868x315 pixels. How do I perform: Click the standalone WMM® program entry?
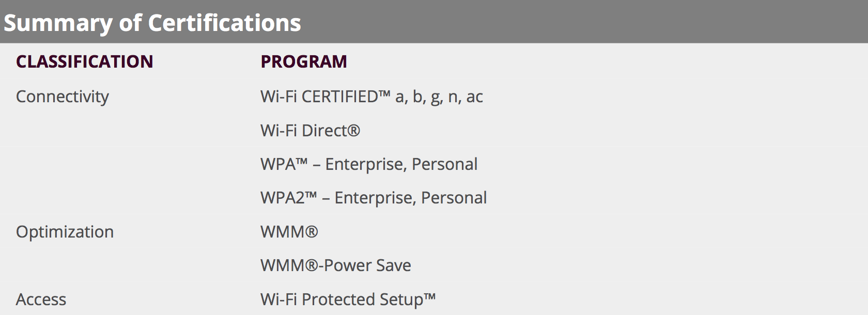click(x=289, y=232)
